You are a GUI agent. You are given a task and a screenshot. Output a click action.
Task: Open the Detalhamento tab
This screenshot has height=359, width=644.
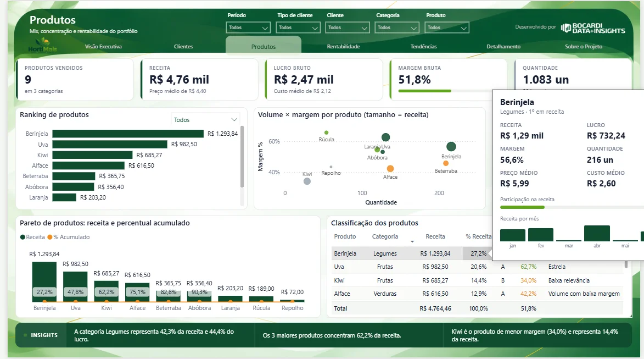tap(503, 47)
